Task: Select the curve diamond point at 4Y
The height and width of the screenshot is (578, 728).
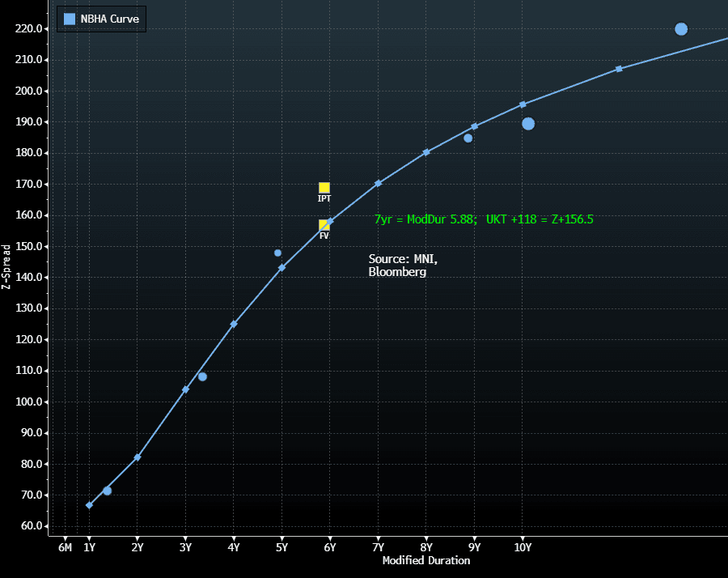Action: [234, 324]
